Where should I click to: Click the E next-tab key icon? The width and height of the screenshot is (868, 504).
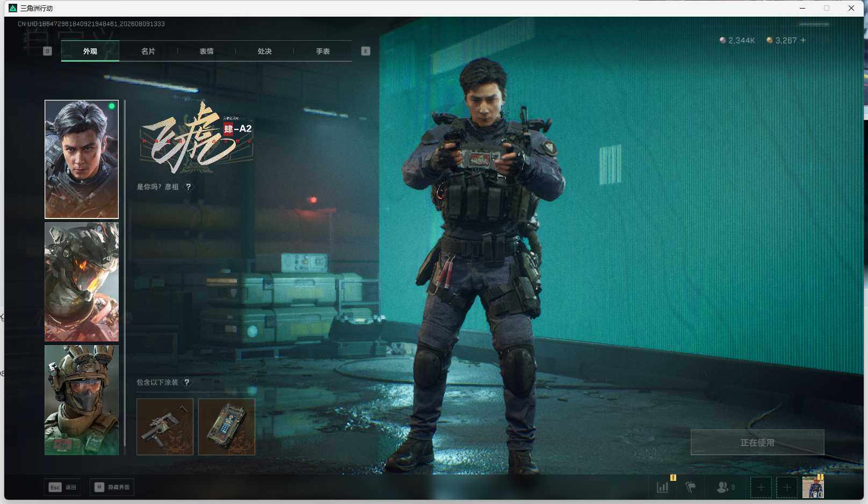(x=366, y=51)
